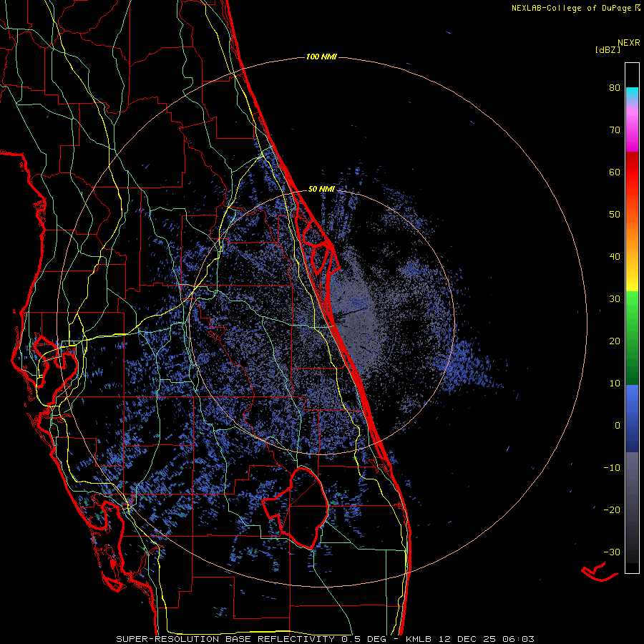
Task: Click the -10 value on dBZ scale
Action: click(x=612, y=468)
